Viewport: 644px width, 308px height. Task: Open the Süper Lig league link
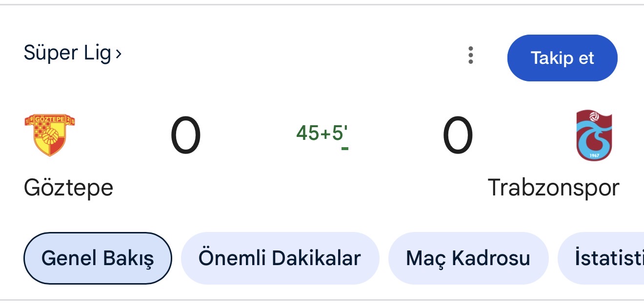[67, 53]
